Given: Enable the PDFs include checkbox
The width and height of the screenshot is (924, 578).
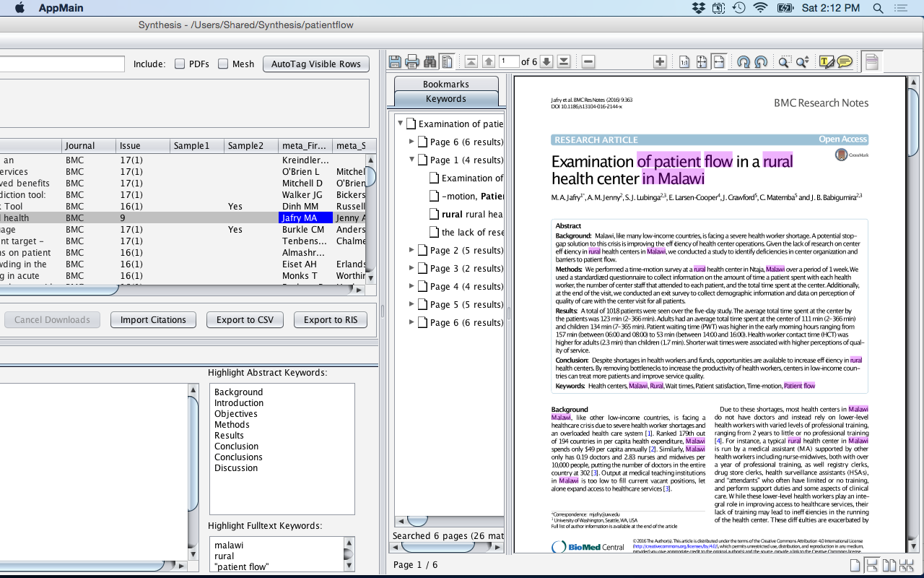Looking at the screenshot, I should click(180, 64).
